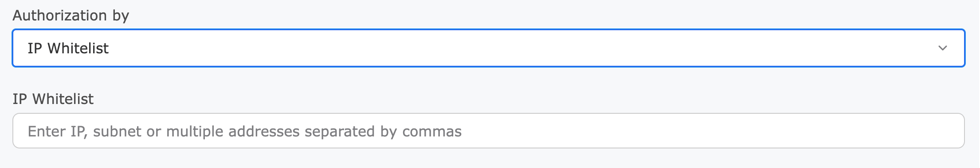Click the chevron arrow in the dropdown
This screenshot has height=168, width=980.
[x=943, y=48]
